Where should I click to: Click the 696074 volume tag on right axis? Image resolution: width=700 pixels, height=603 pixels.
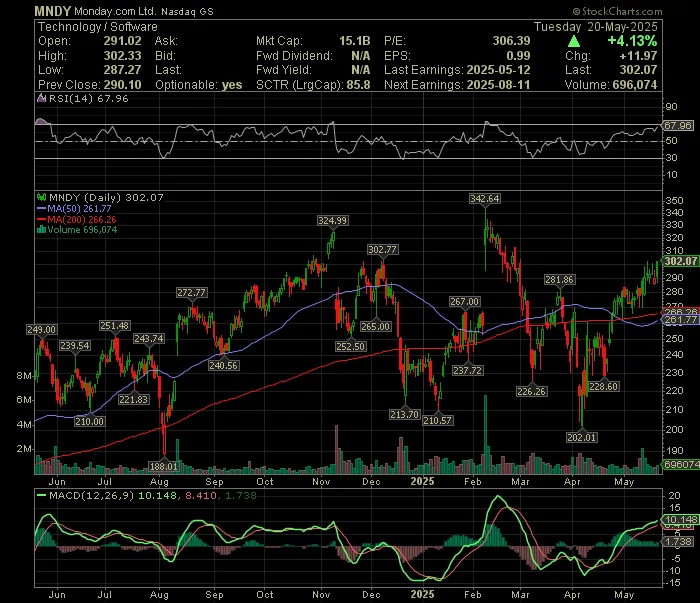point(681,464)
